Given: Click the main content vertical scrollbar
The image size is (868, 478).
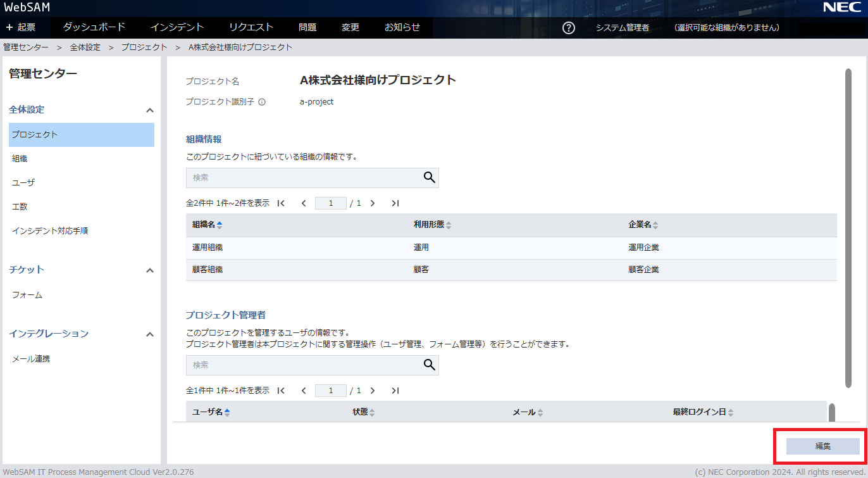Looking at the screenshot, I should coord(848,228).
